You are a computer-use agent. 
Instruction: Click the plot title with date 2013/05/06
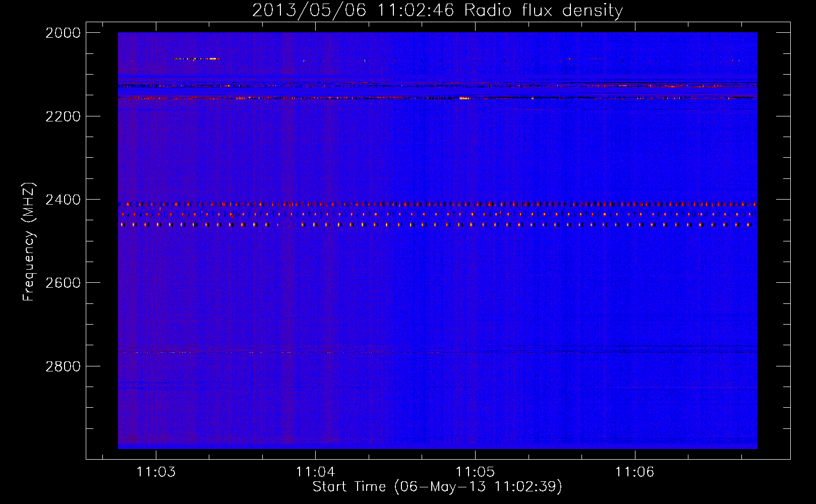pyautogui.click(x=437, y=11)
